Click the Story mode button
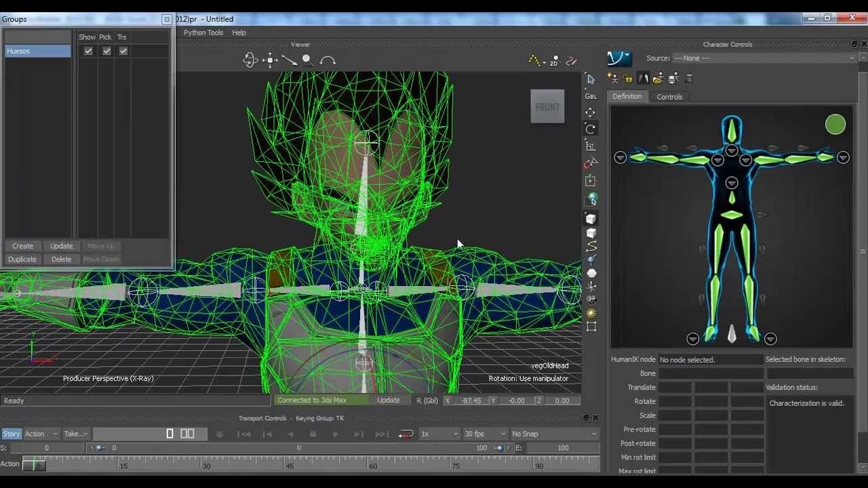Image resolution: width=868 pixels, height=488 pixels. pyautogui.click(x=12, y=434)
